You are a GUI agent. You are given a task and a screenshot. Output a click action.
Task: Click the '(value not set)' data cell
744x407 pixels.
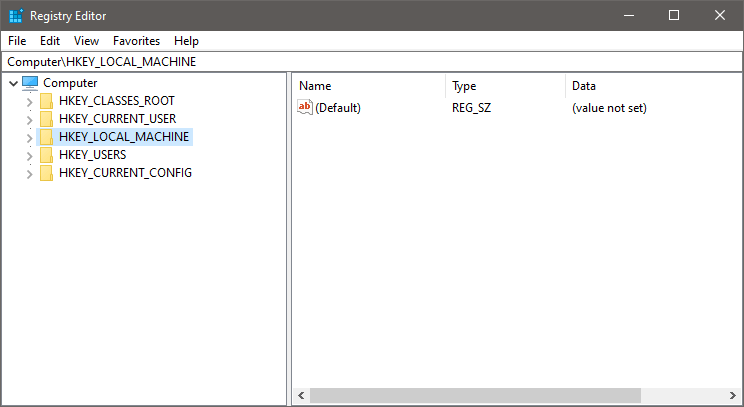click(x=609, y=108)
